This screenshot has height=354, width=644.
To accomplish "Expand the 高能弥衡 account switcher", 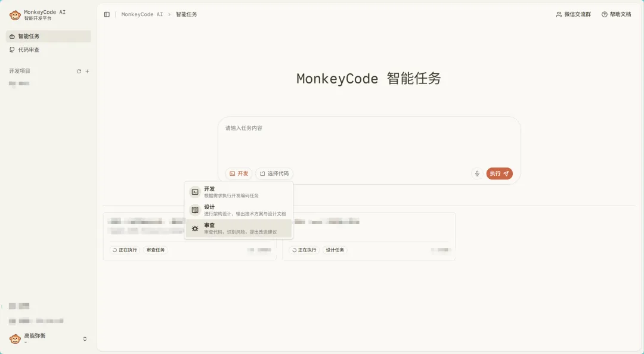I will pyautogui.click(x=85, y=339).
